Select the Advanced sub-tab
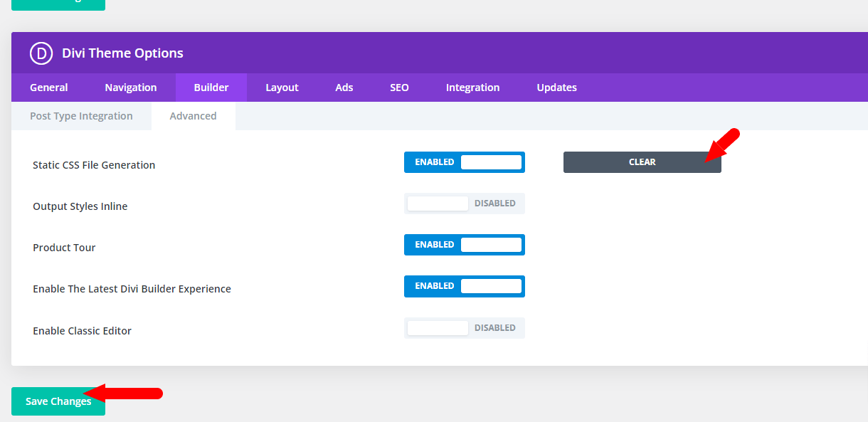The height and width of the screenshot is (422, 868). 194,116
